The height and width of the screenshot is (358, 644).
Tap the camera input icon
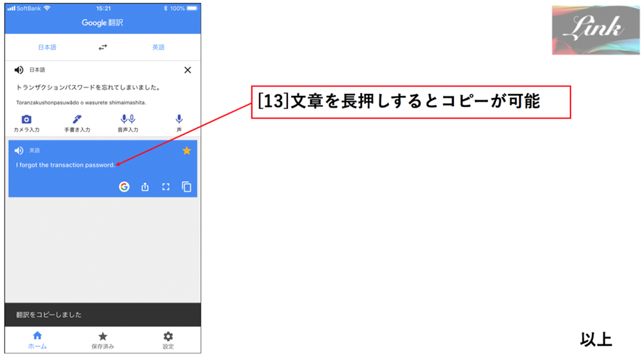coord(26,120)
